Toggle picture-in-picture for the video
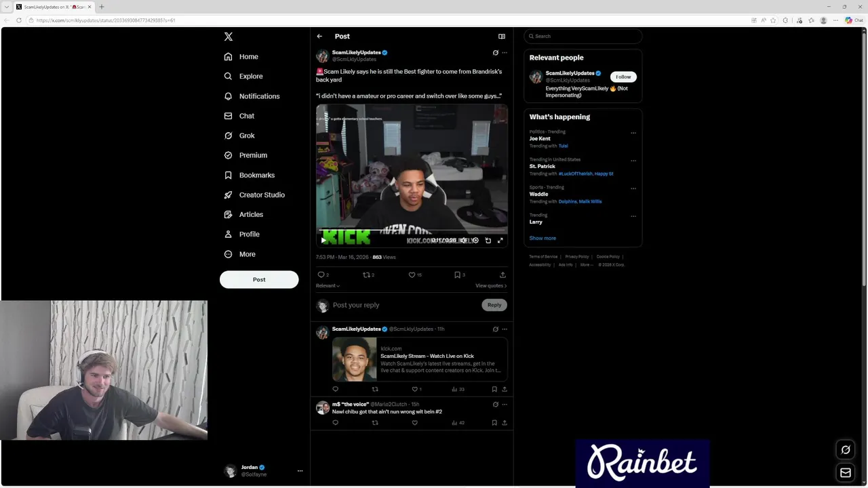Viewport: 868px width, 488px height. [x=488, y=240]
